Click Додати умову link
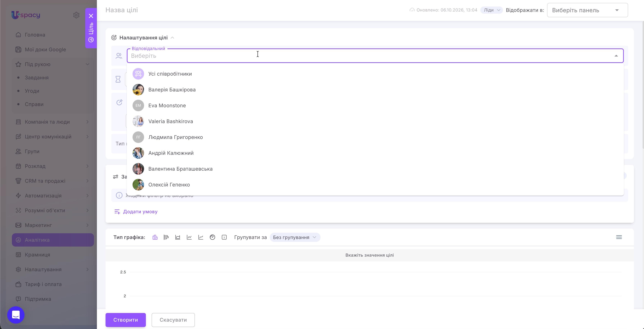Screen dimensions: 644x329 click(136, 212)
